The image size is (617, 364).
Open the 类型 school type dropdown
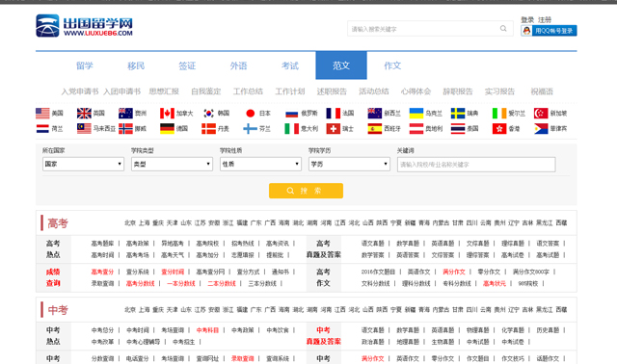(x=172, y=164)
